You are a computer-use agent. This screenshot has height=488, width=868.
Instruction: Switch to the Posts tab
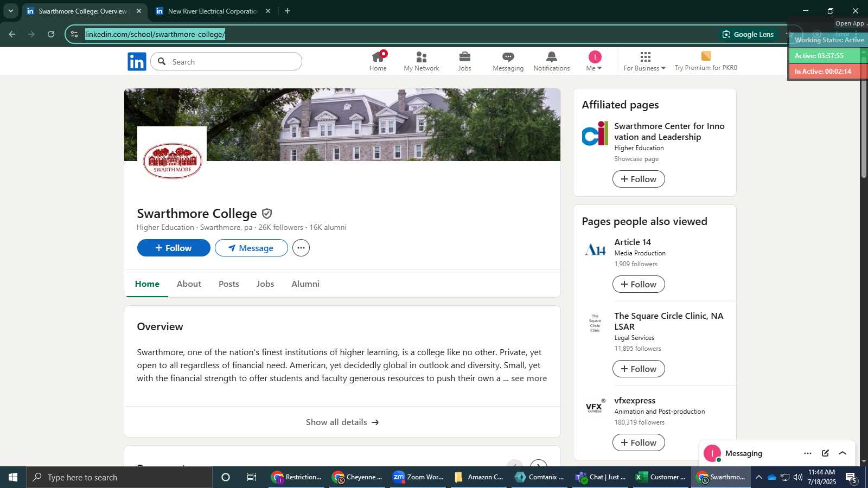pos(229,284)
